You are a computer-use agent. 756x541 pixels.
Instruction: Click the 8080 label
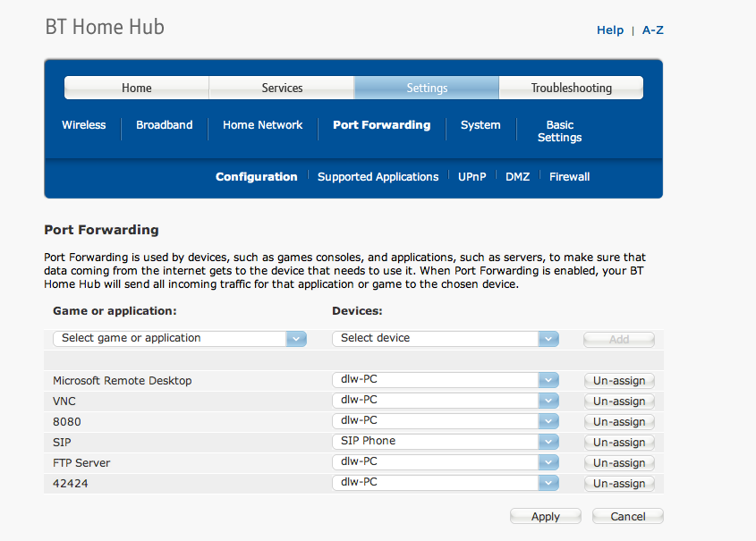(67, 422)
